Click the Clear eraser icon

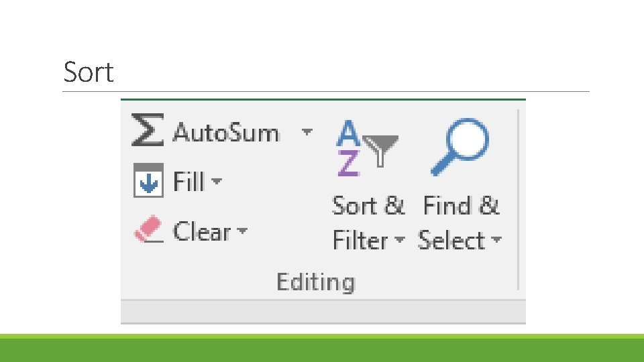pyautogui.click(x=149, y=229)
